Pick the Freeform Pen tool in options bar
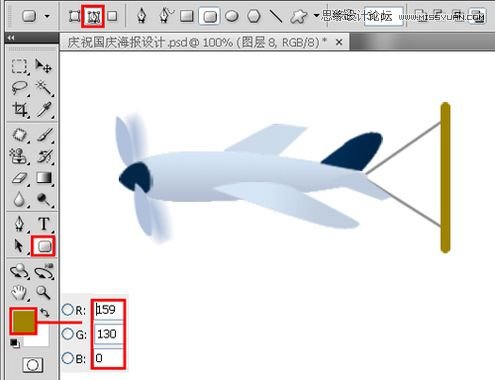Screen dimensions: 495x380 pos(165,15)
